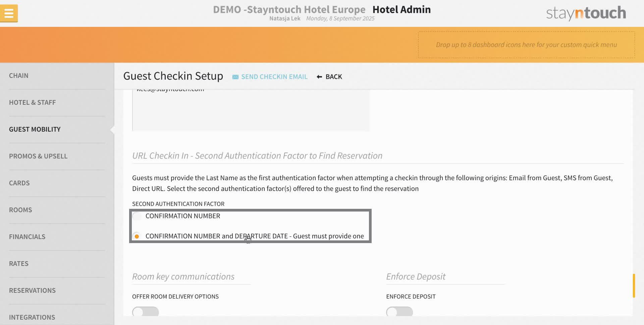
Task: Open the Chain section
Action: [x=19, y=76]
